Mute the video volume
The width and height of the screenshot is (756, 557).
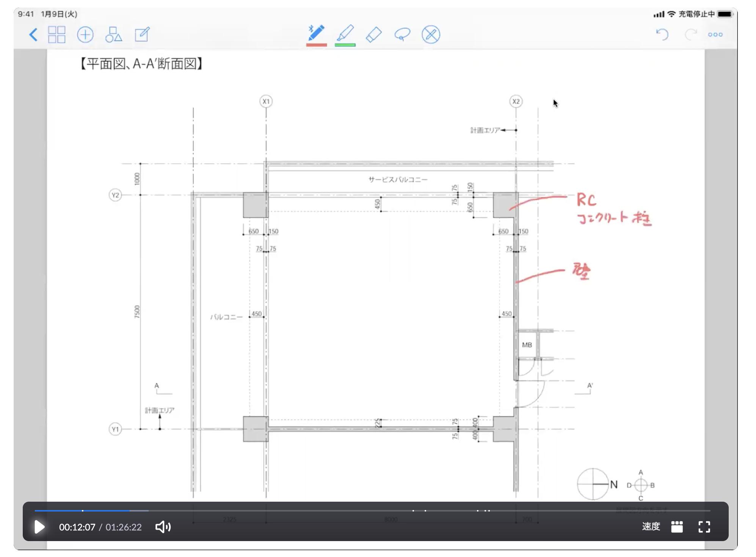tap(163, 527)
